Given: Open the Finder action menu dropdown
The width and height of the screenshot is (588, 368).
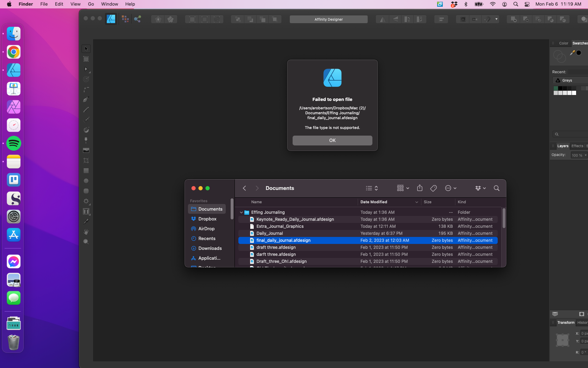Looking at the screenshot, I should 450,188.
